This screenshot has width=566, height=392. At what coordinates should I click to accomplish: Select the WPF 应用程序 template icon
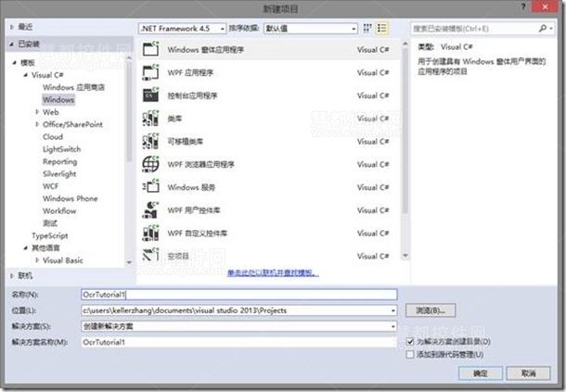point(151,72)
